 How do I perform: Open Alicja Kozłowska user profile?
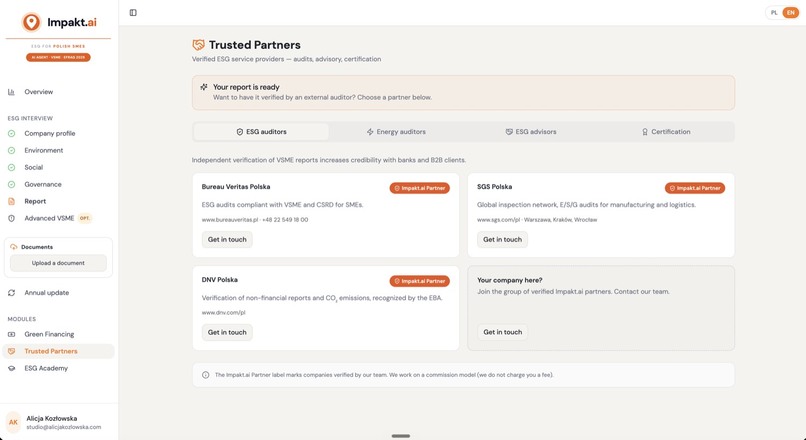click(x=58, y=423)
